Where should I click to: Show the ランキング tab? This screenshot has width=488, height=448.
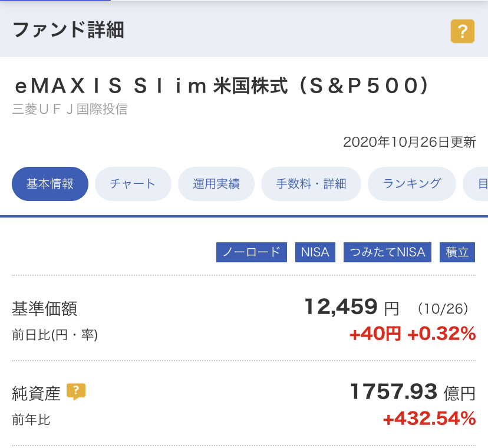tap(412, 184)
